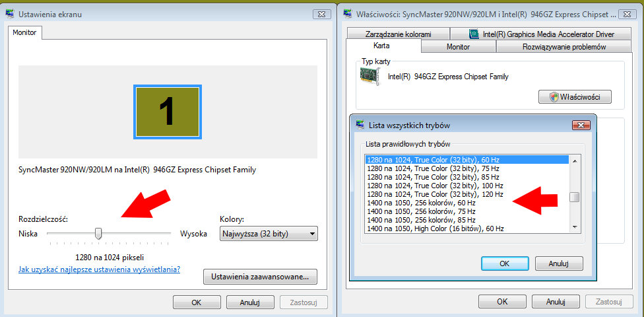The height and width of the screenshot is (317, 644).
Task: Select 1280 na 1024 True Color 60 Hz
Action: pos(467,160)
